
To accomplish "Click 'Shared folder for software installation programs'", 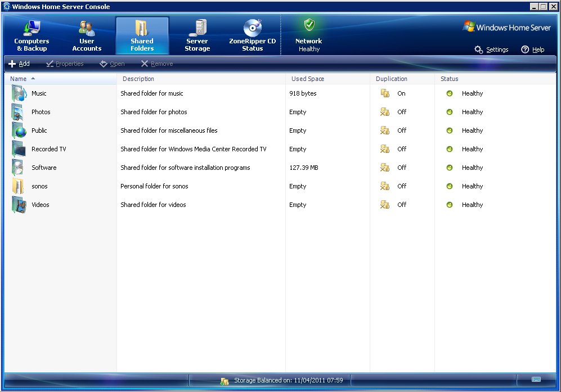I will [x=185, y=168].
